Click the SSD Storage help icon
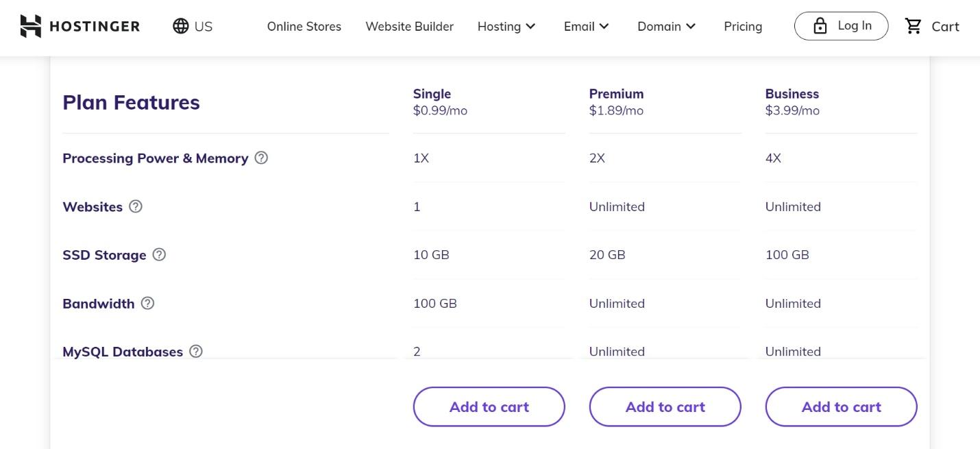Image resolution: width=980 pixels, height=449 pixels. [x=159, y=254]
